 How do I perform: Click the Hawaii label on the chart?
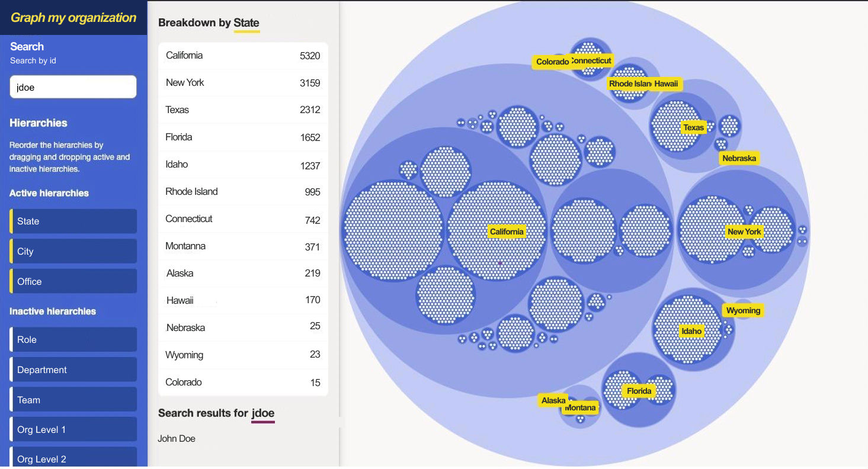(666, 83)
